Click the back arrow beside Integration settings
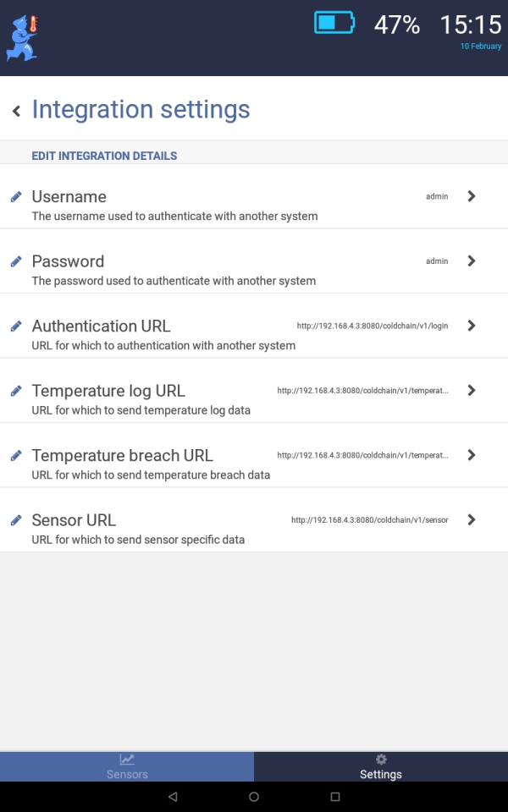Viewport: 508px width, 812px height. (x=16, y=111)
